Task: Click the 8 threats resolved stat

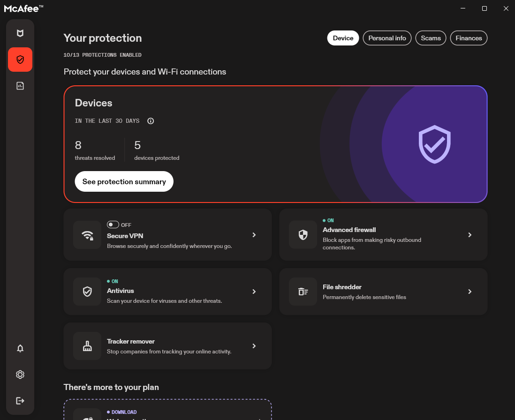Action: click(x=95, y=150)
